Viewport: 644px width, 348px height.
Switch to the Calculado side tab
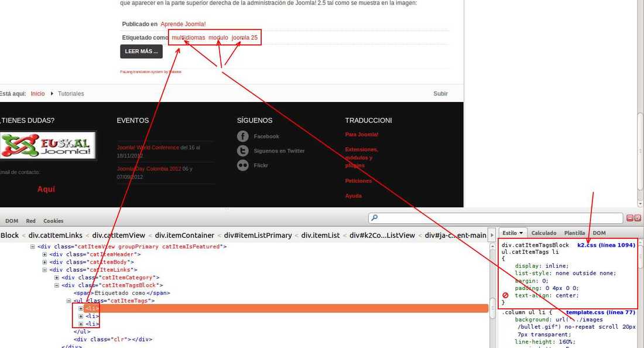tap(544, 233)
